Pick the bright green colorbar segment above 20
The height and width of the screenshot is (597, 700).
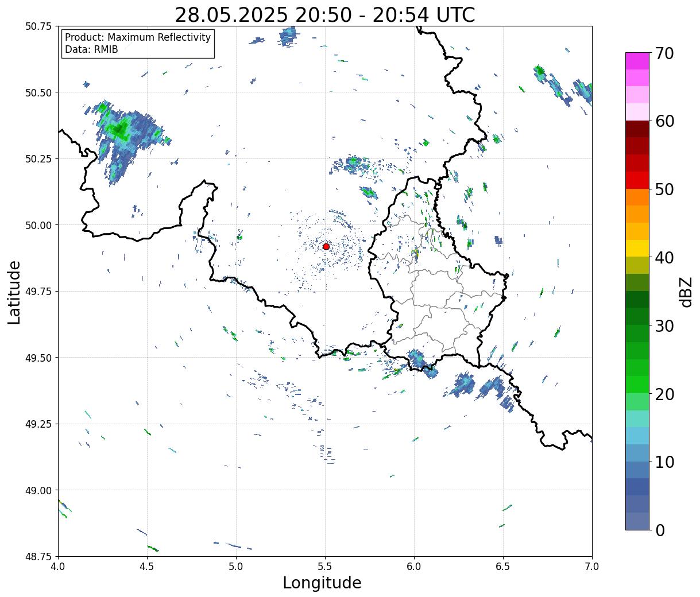[637, 385]
